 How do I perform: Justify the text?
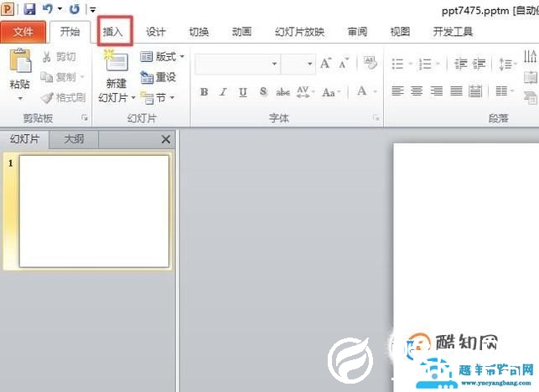coord(456,91)
